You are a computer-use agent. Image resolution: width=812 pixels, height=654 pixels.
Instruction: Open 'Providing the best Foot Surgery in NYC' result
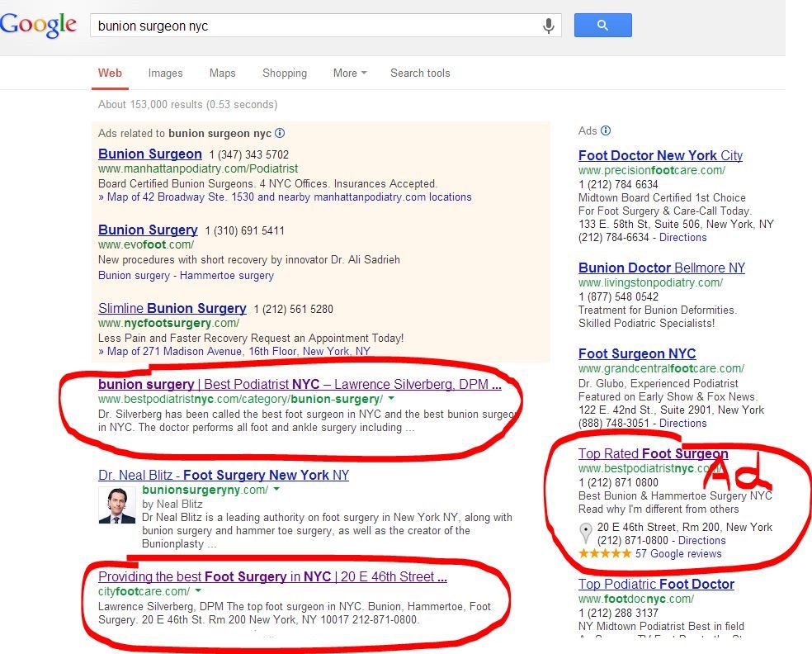tap(272, 576)
